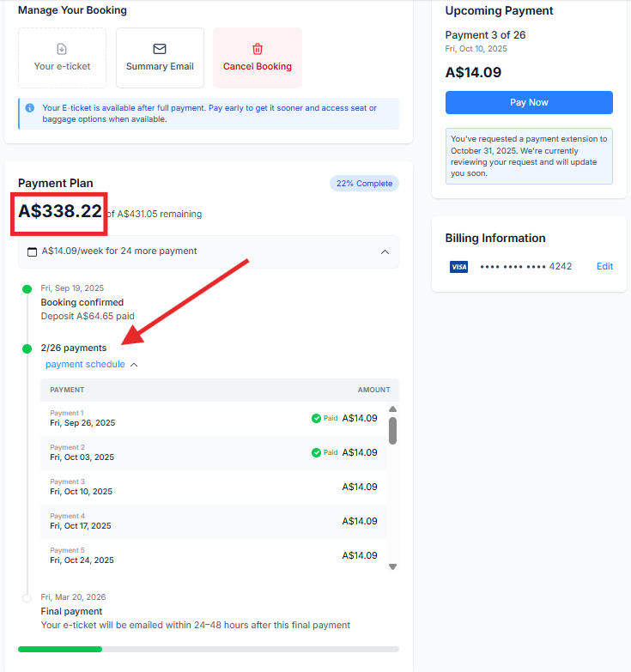Image resolution: width=631 pixels, height=672 pixels.
Task: Click the Summary Email envelope icon
Action: (160, 49)
